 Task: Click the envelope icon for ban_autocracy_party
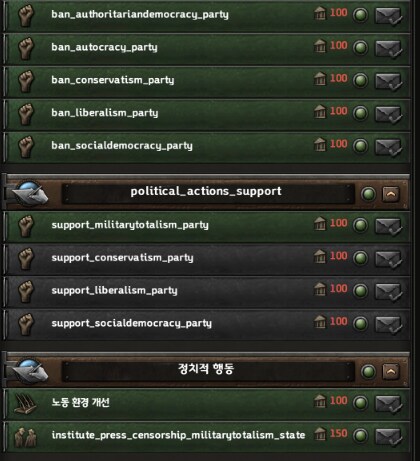(388, 49)
